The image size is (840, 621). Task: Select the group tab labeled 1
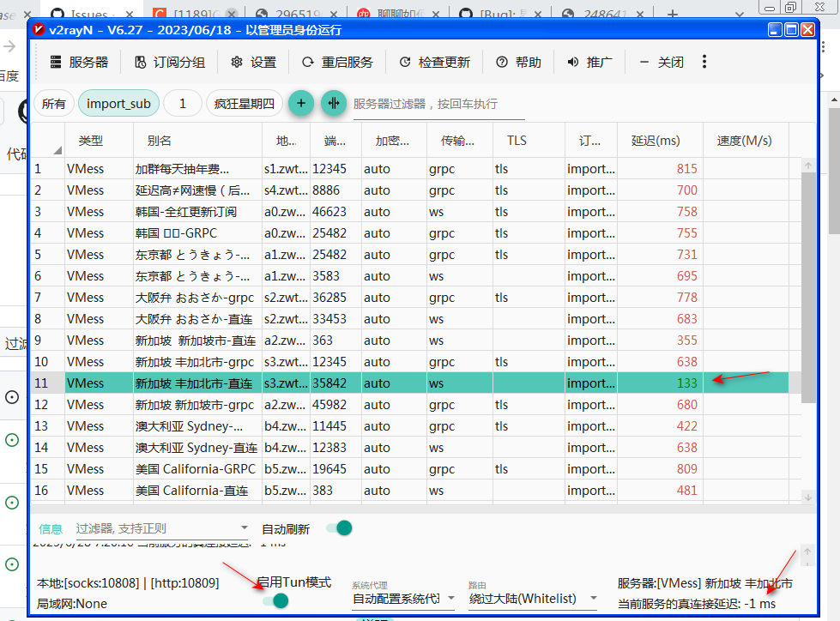(x=183, y=103)
